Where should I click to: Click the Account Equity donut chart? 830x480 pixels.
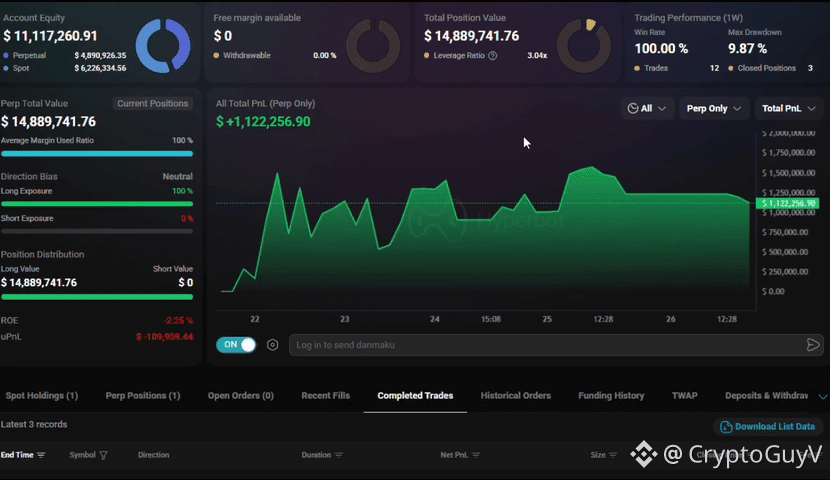click(163, 46)
